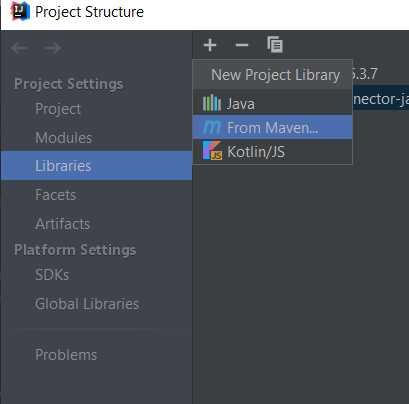Viewport: 409px width, 404px height.
Task: Select Libraries in the sidebar
Action: tap(96, 166)
